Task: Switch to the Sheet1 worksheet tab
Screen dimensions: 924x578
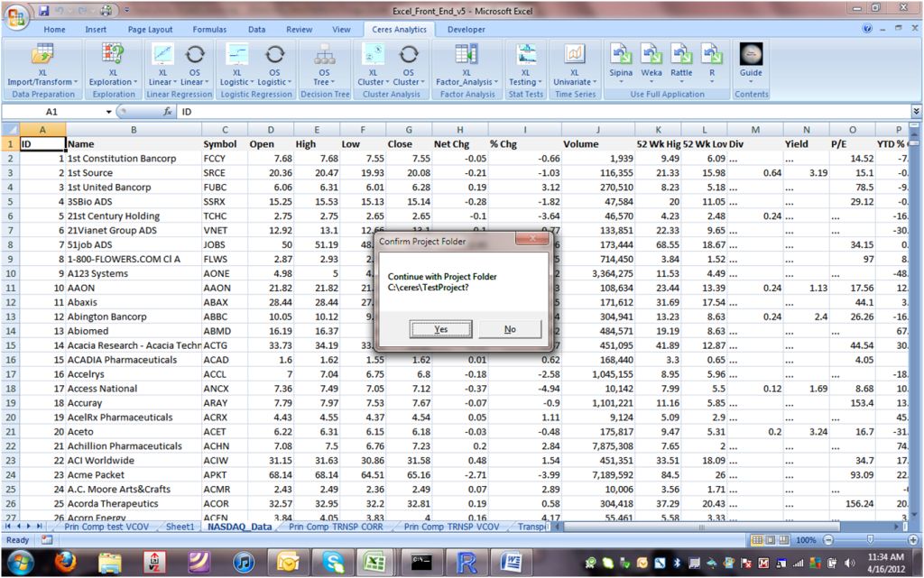Action: (180, 527)
